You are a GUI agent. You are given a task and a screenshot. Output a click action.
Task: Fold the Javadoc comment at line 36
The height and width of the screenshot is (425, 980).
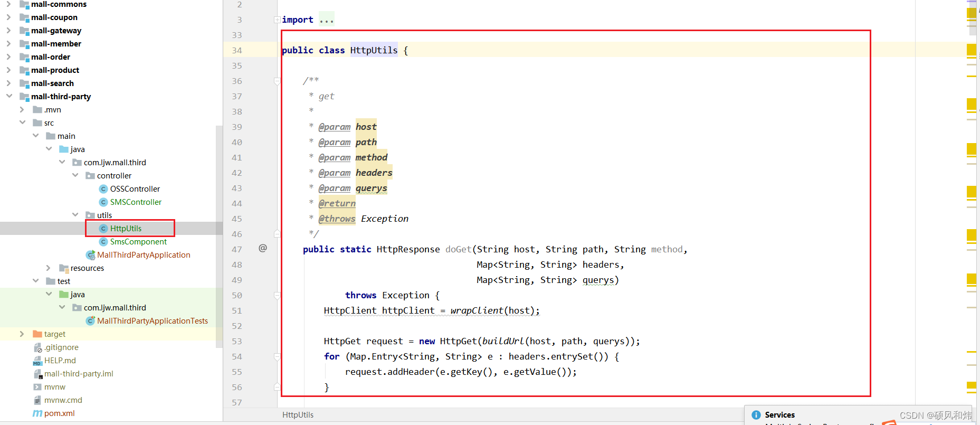coord(277,81)
